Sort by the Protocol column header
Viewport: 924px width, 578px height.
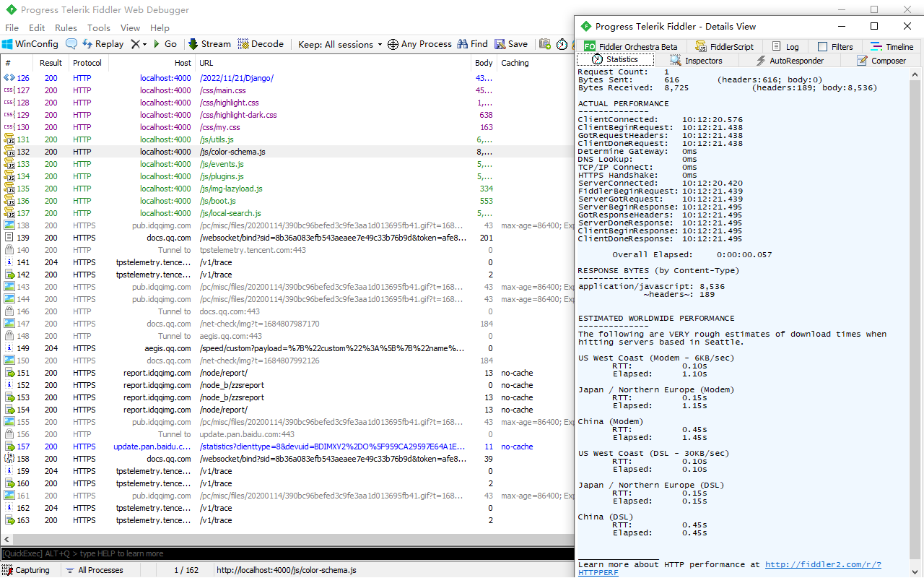(87, 63)
